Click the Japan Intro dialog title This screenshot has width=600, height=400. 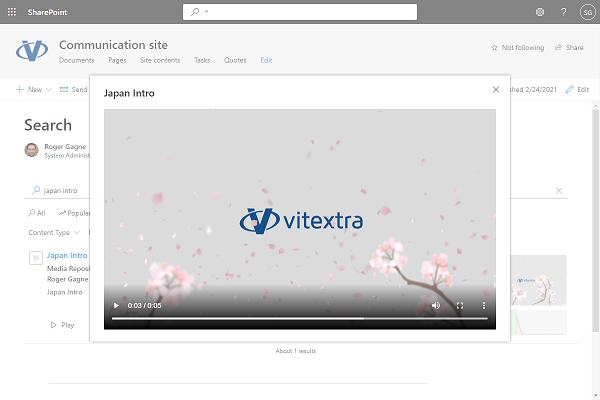[x=129, y=93]
